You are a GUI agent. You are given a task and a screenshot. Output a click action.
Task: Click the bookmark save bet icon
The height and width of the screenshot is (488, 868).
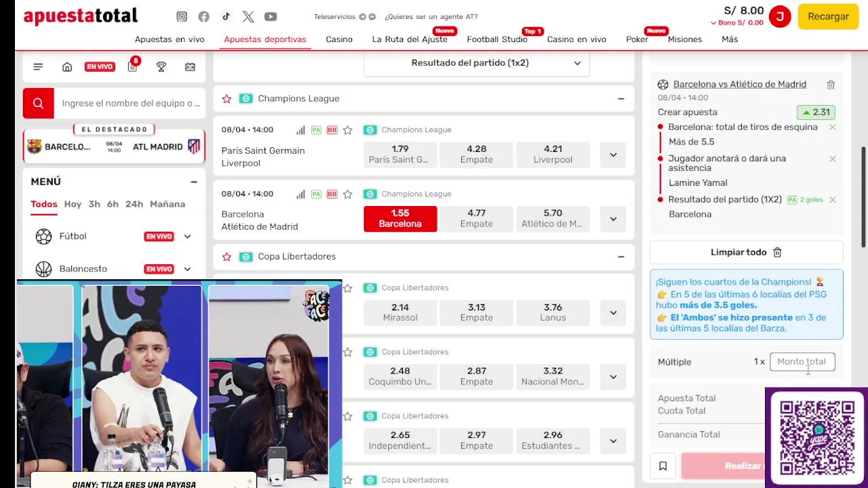tap(663, 466)
